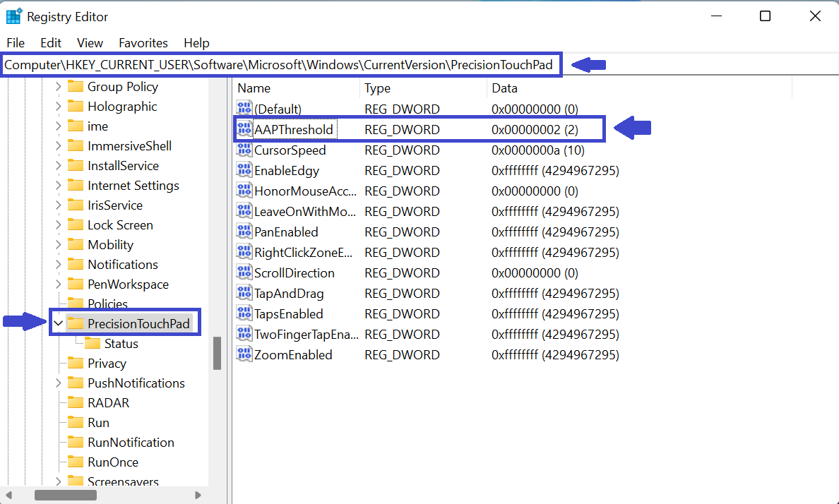Open the File menu
This screenshot has height=504, width=839.
click(x=16, y=43)
